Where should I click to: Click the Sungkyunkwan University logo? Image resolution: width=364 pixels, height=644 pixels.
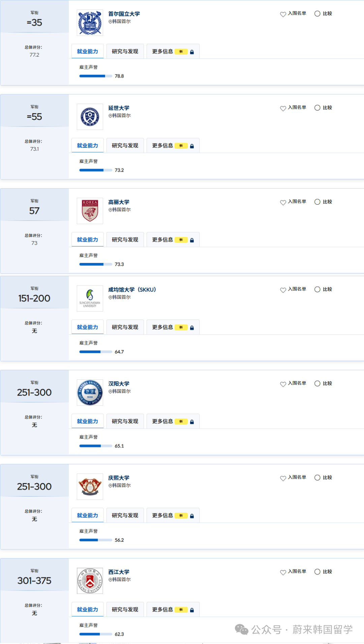(x=90, y=298)
